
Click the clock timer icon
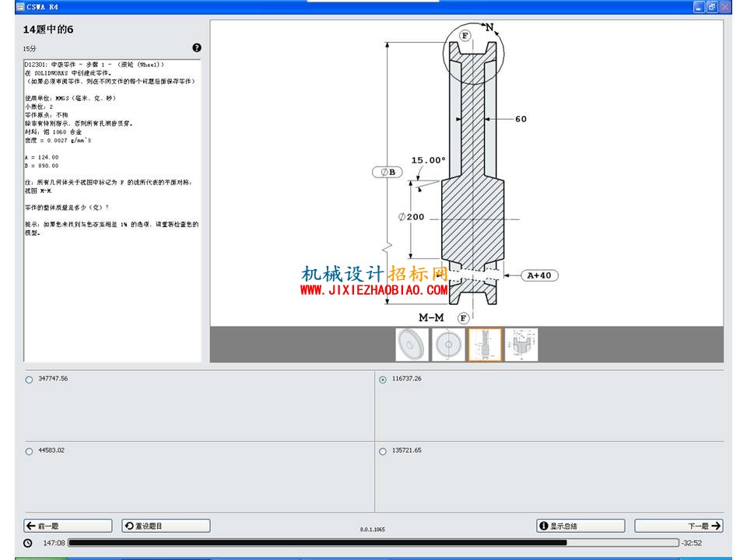pos(28,543)
